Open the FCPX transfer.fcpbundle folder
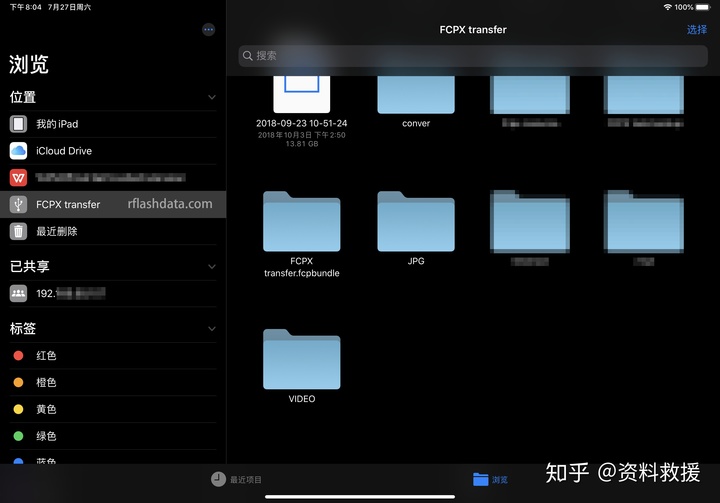Viewport: 720px width, 503px height. [302, 221]
